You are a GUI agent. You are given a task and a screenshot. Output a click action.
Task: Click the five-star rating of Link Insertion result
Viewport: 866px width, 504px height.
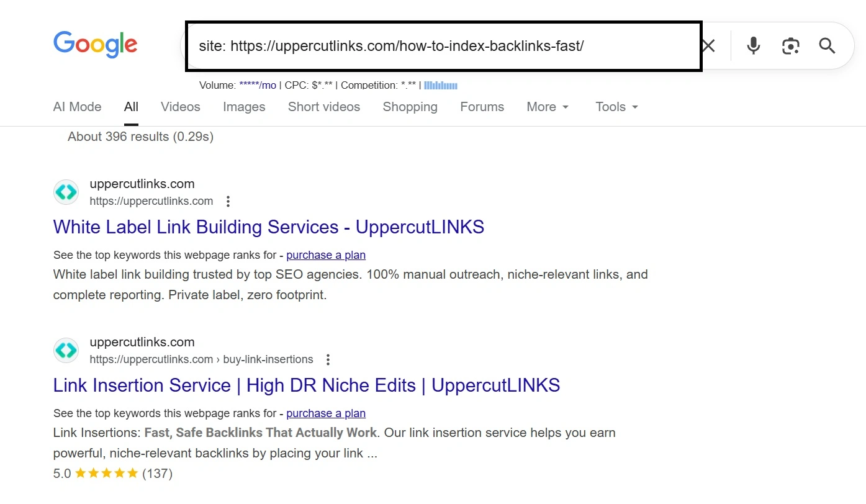pos(106,474)
